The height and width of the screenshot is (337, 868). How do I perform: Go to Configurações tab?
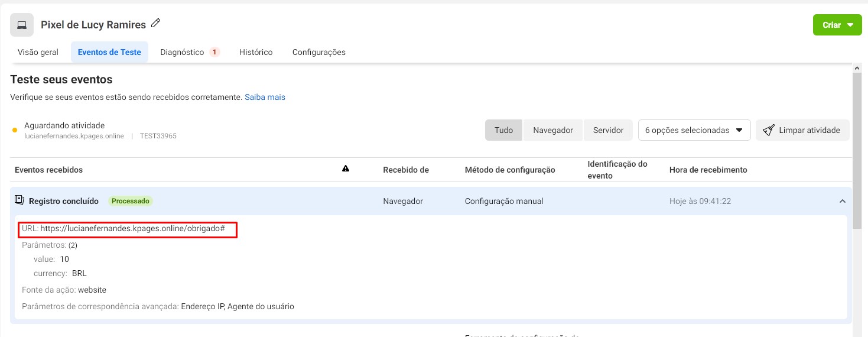coord(319,52)
